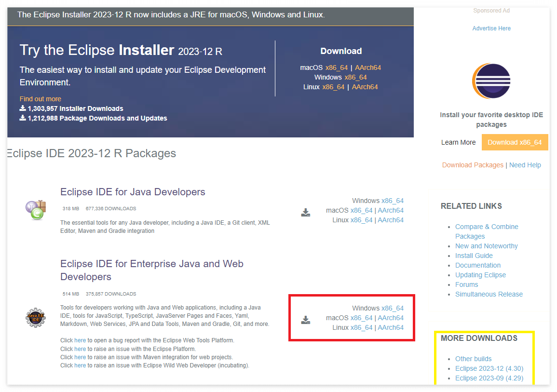Click the RELATED LINKS heading

471,206
